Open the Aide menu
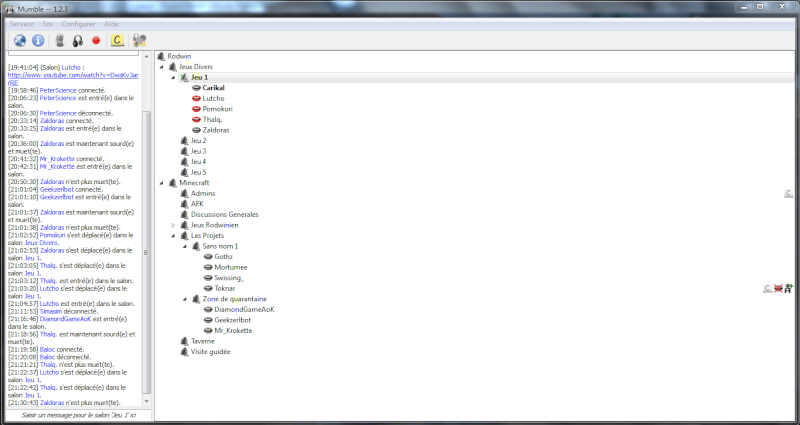Screen dimensions: 800x425 coord(111,24)
